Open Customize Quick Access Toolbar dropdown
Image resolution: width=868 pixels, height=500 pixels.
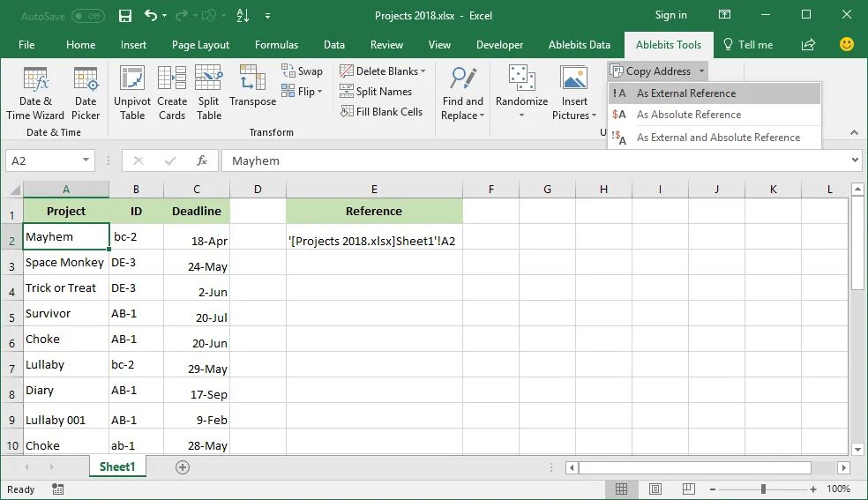[x=267, y=16]
